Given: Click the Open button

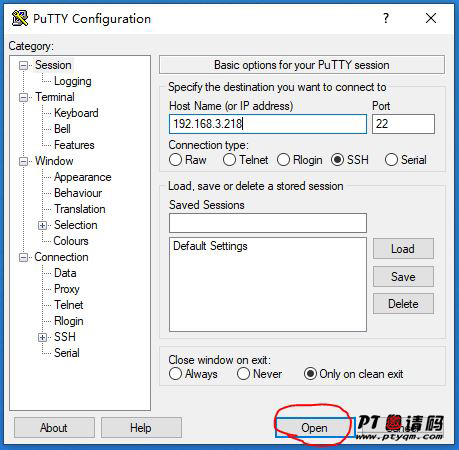Looking at the screenshot, I should 315,428.
